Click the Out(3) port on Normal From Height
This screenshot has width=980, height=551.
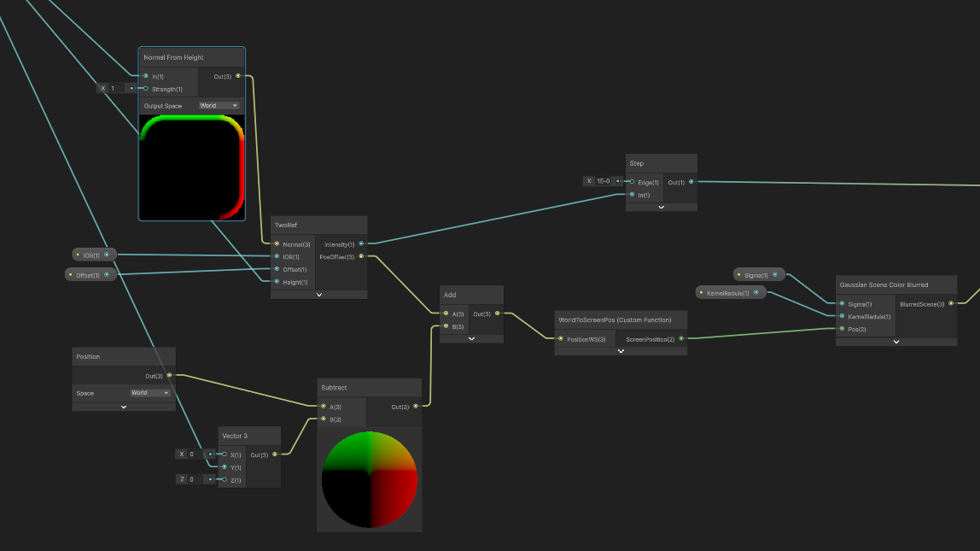pos(238,76)
